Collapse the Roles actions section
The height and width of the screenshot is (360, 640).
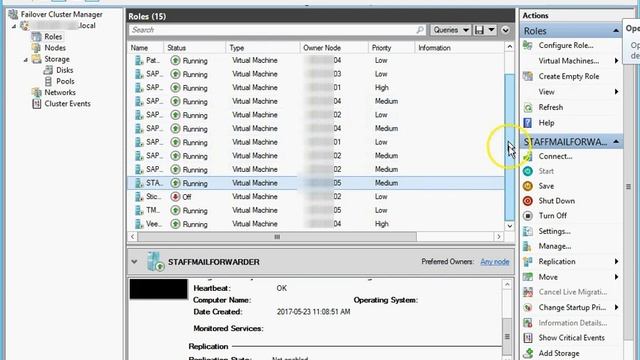tap(616, 31)
